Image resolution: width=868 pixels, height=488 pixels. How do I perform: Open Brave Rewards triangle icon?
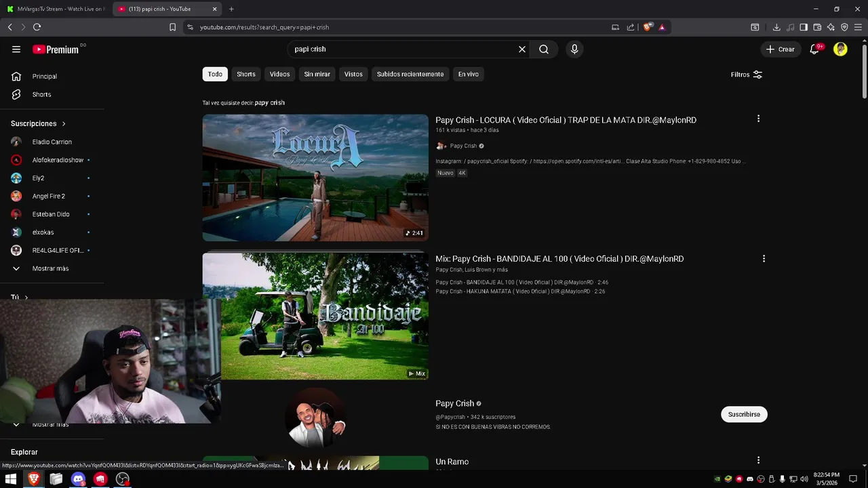662,27
